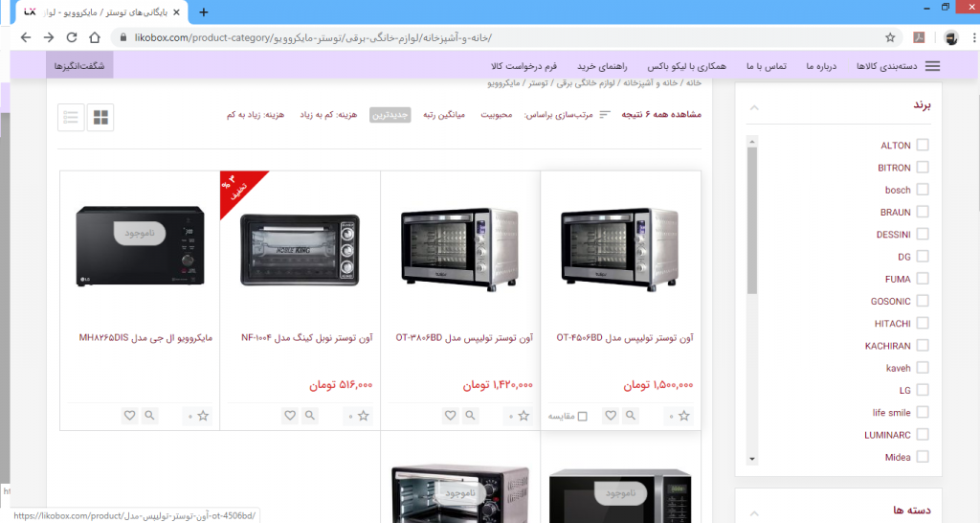Rate the OT-3806BD oven star

523,416
